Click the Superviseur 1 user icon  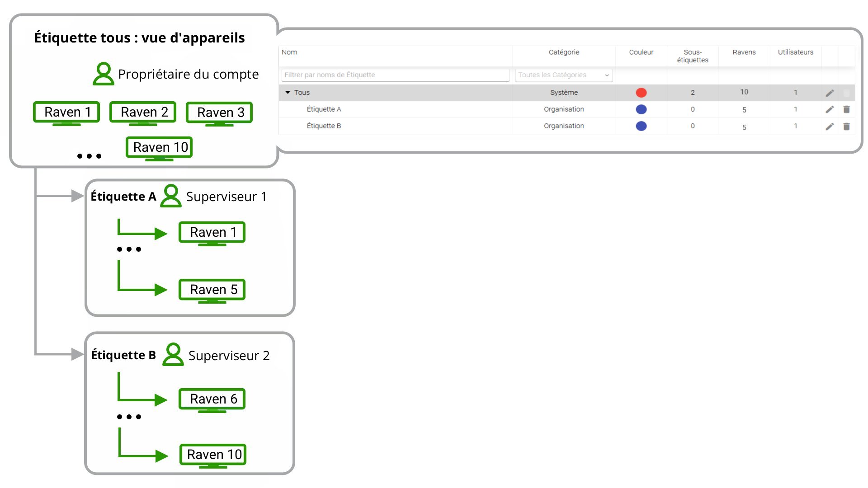(x=171, y=196)
